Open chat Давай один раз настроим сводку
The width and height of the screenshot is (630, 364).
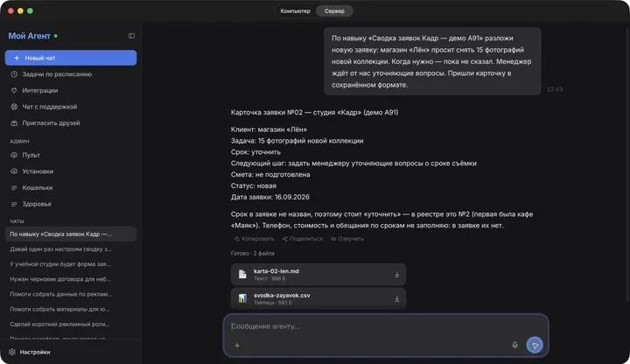[71, 249]
